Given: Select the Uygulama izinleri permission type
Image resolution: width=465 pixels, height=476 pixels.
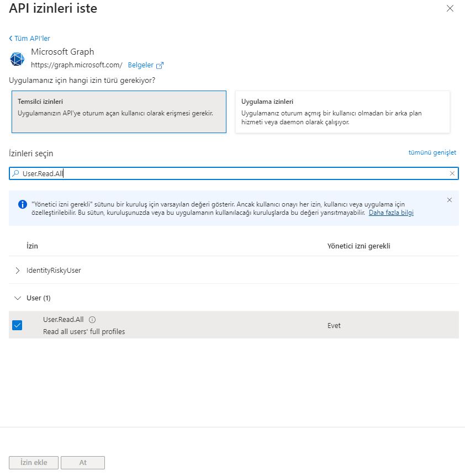Looking at the screenshot, I should [x=342, y=112].
